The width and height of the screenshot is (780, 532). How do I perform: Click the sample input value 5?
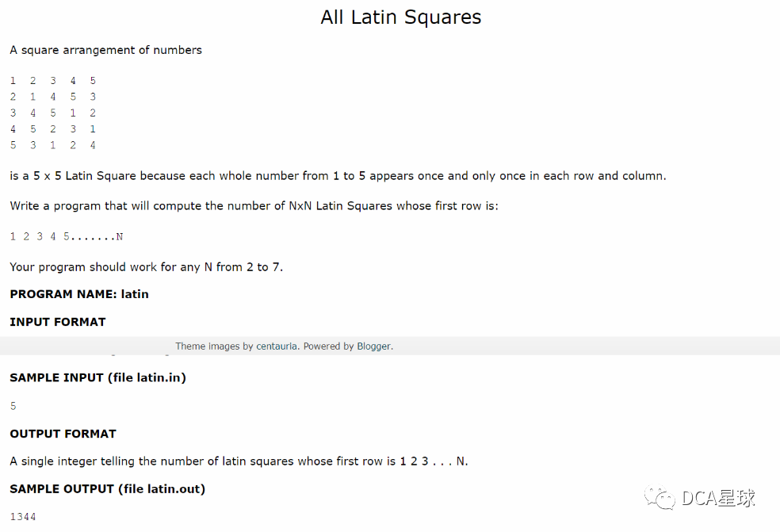[13, 406]
